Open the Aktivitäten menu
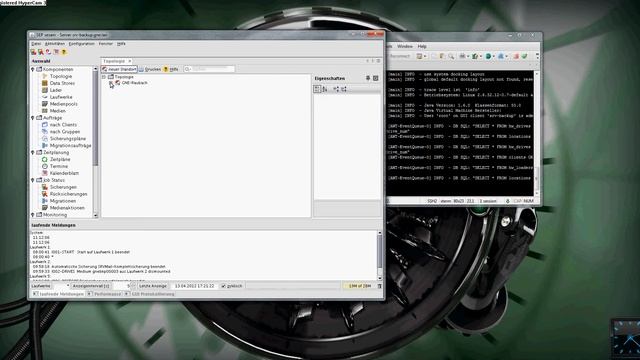The width and height of the screenshot is (640, 360). [x=55, y=44]
